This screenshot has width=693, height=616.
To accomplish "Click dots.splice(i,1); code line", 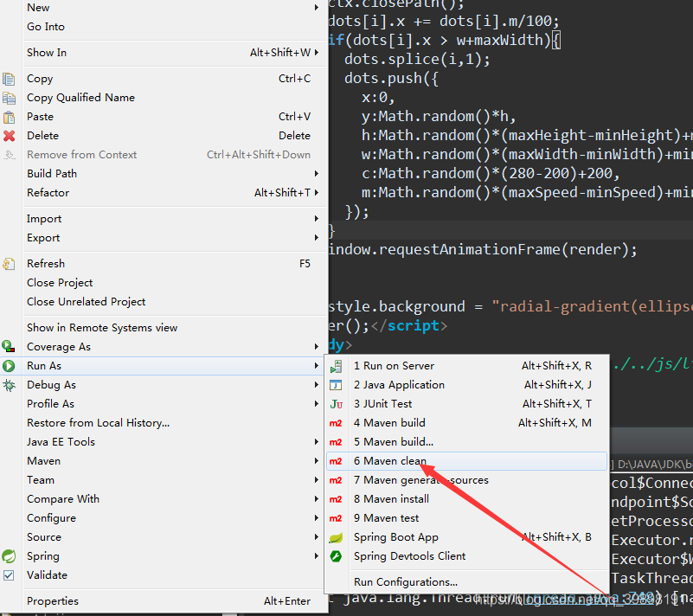I will (417, 59).
